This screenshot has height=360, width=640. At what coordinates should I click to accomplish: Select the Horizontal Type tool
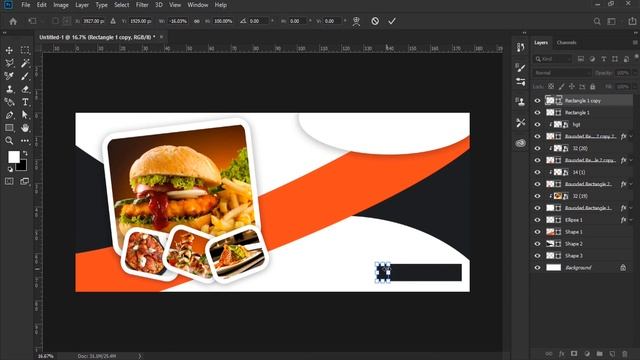25,102
